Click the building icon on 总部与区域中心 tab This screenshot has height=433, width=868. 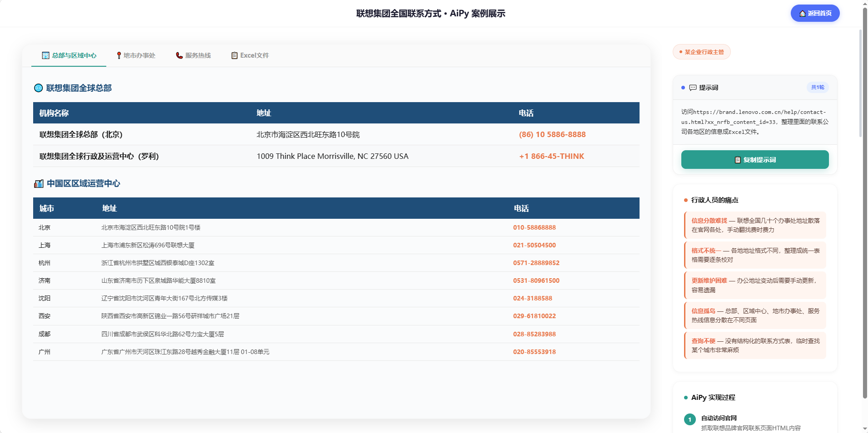pyautogui.click(x=45, y=55)
